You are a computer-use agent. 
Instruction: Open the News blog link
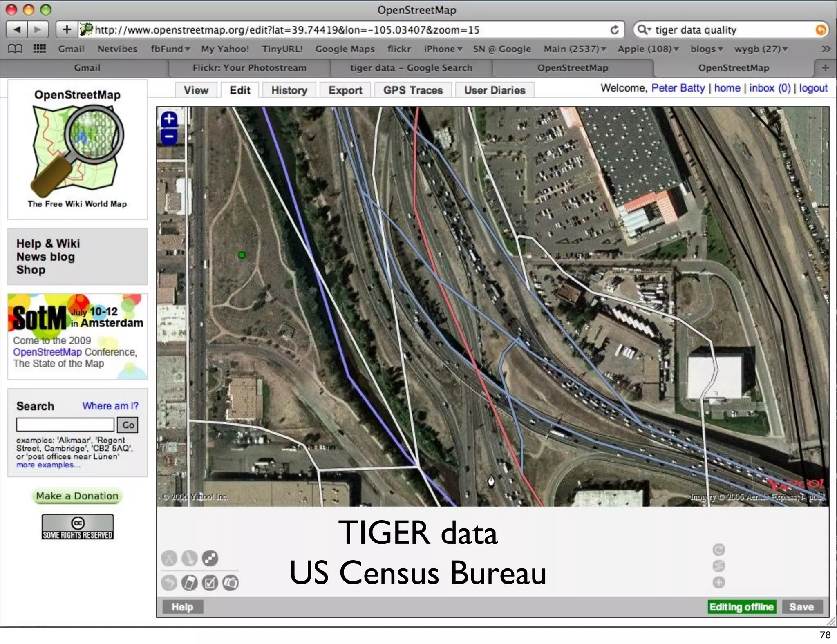[45, 257]
